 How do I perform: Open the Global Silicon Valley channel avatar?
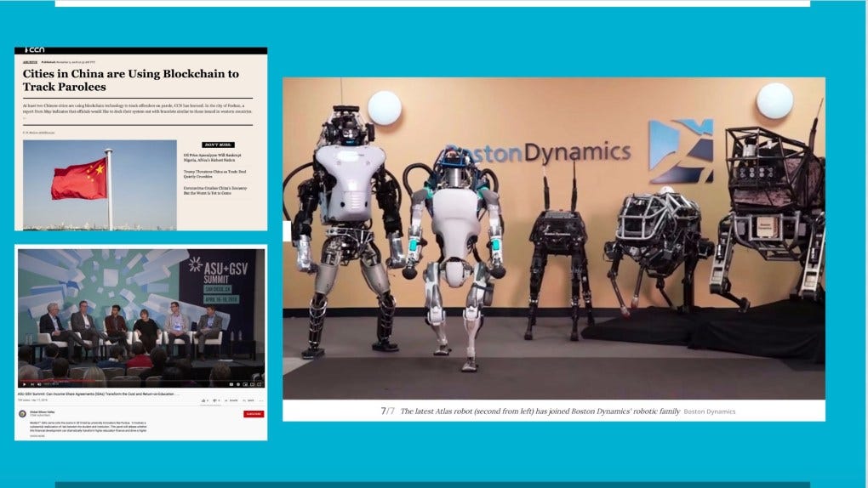tap(23, 414)
